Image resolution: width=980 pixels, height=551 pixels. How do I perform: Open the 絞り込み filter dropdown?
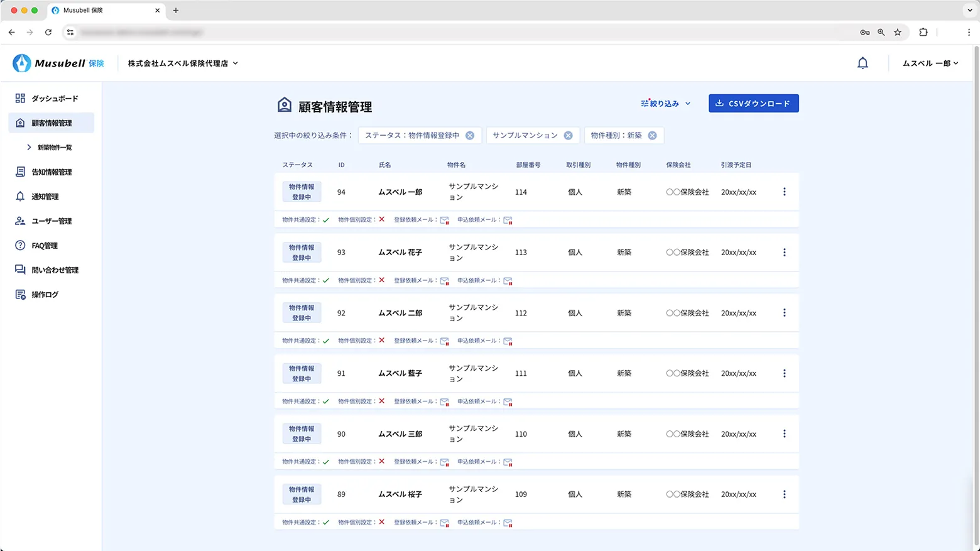[664, 103]
